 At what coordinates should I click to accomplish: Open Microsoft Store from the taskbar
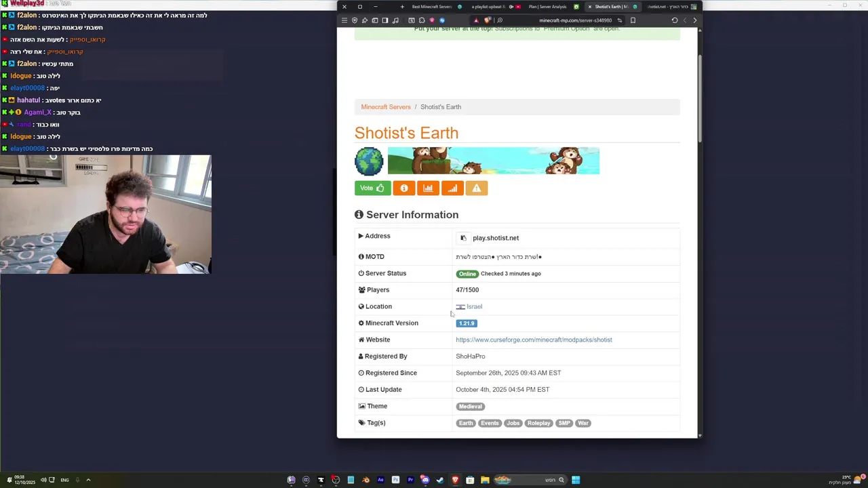[x=470, y=480]
